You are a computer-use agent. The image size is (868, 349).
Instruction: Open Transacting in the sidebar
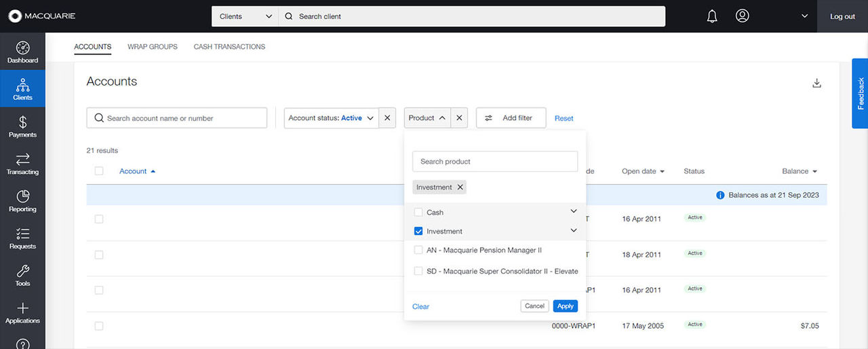22,164
